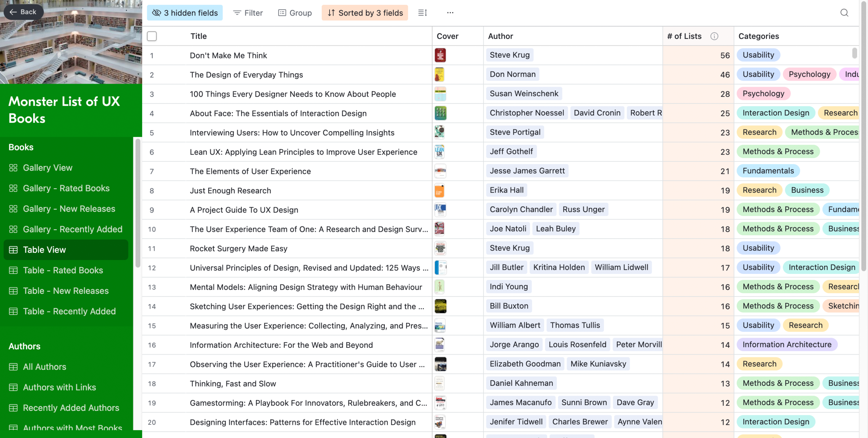Image resolution: width=868 pixels, height=438 pixels.
Task: Click the Lean UX book cover thumbnail
Action: click(439, 152)
